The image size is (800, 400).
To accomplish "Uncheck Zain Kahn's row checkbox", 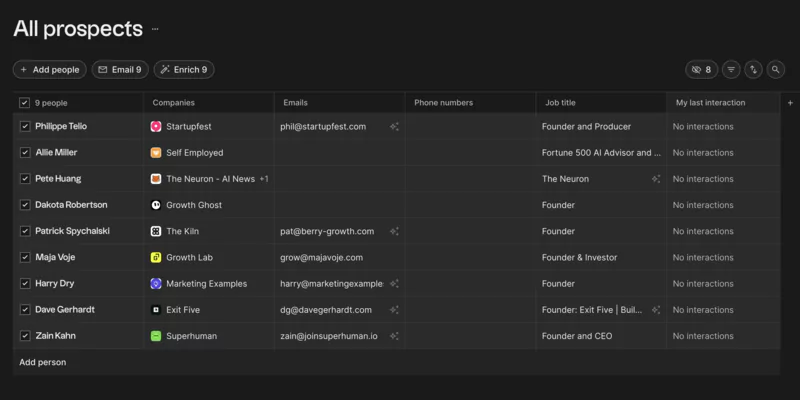I will pyautogui.click(x=24, y=336).
